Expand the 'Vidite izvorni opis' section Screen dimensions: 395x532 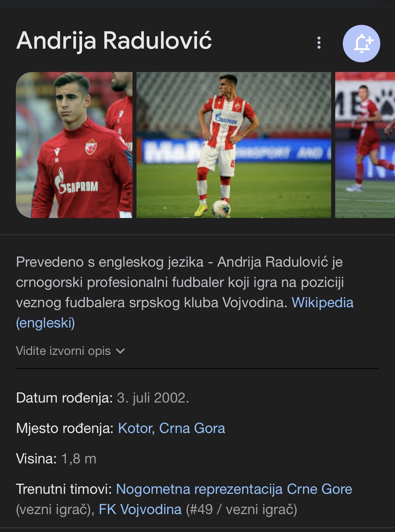70,351
